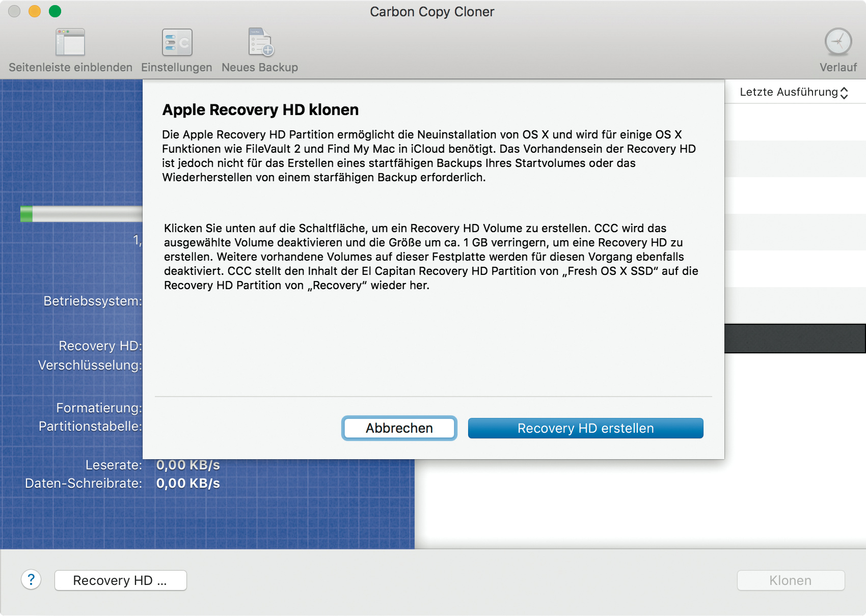Image resolution: width=866 pixels, height=616 pixels.
Task: Click Recovery HD erstellen button
Action: pyautogui.click(x=586, y=428)
